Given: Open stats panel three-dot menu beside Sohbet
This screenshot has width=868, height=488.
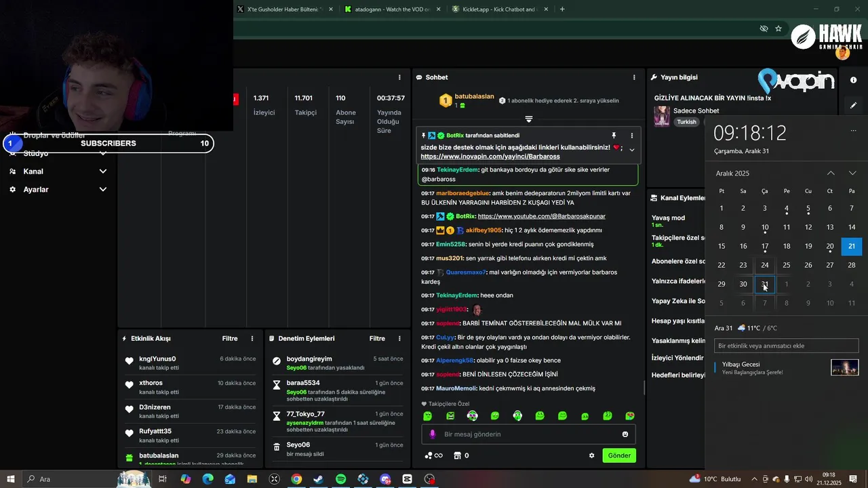Looking at the screenshot, I should point(399,77).
